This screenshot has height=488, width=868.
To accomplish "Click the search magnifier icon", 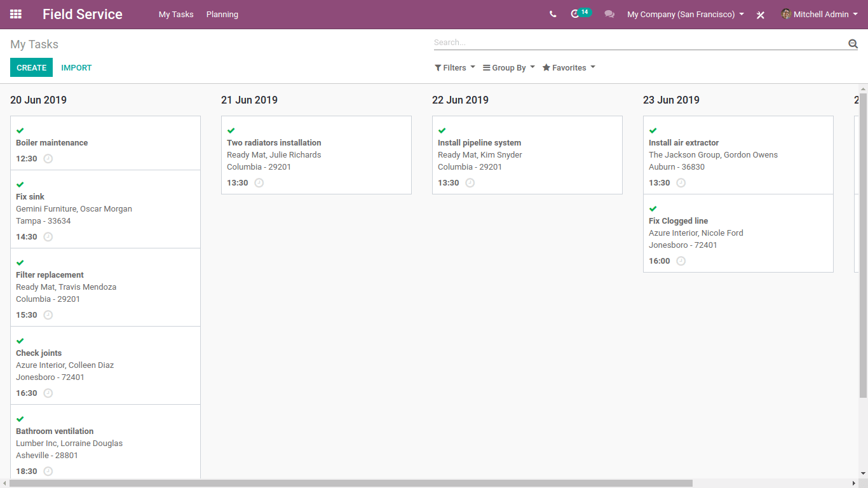I will pyautogui.click(x=853, y=43).
